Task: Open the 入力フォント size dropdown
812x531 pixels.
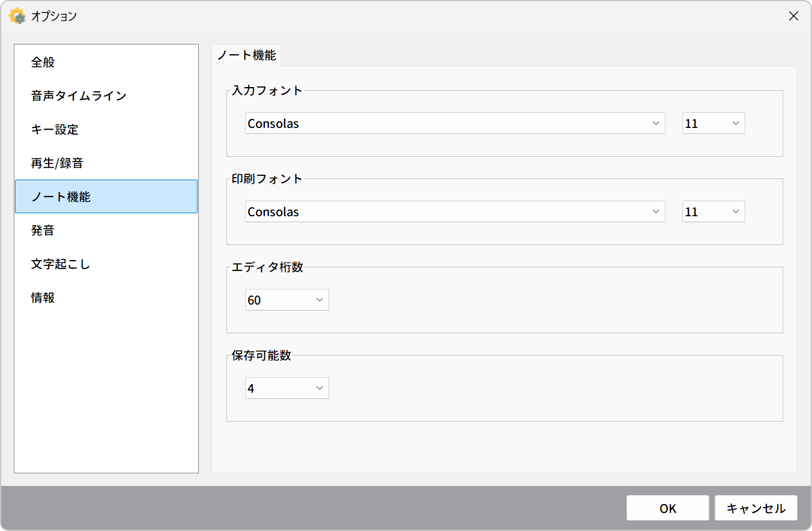Action: [714, 123]
